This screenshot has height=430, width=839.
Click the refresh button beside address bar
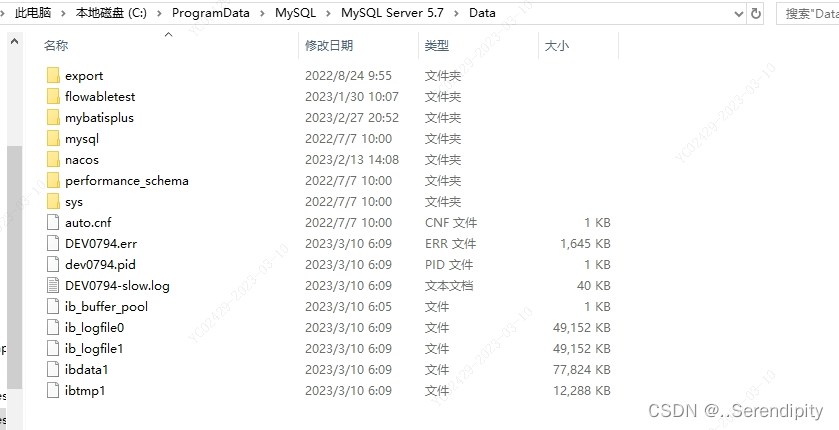(x=756, y=13)
